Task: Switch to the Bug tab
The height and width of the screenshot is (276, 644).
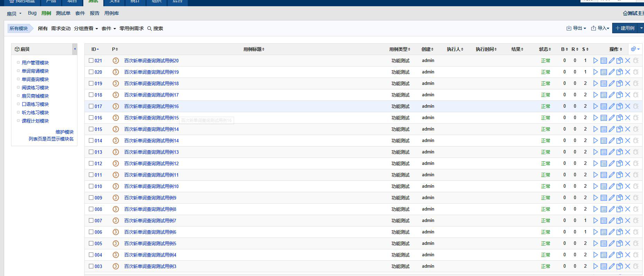Action: [32, 13]
